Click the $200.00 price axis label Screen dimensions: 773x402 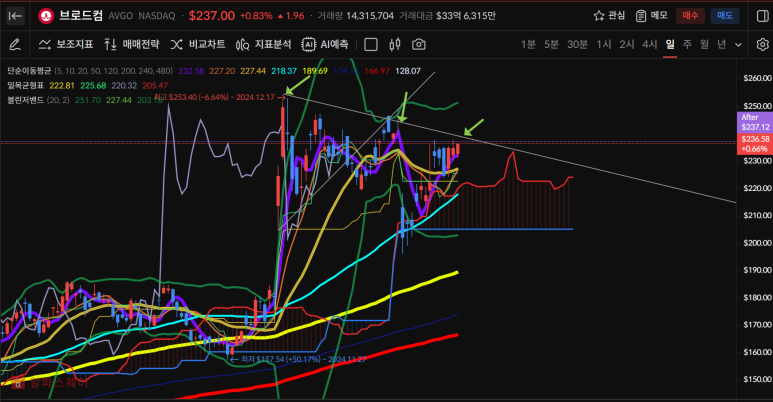click(757, 243)
